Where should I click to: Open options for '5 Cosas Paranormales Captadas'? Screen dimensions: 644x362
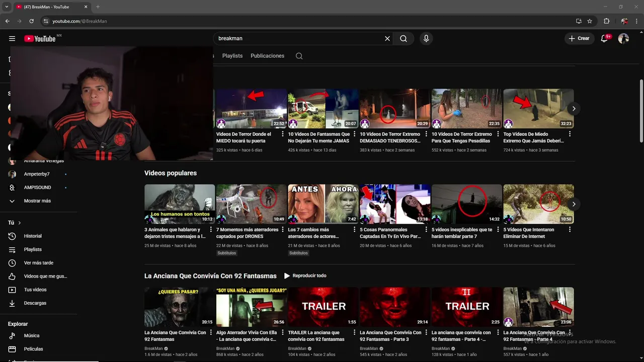pyautogui.click(x=426, y=230)
